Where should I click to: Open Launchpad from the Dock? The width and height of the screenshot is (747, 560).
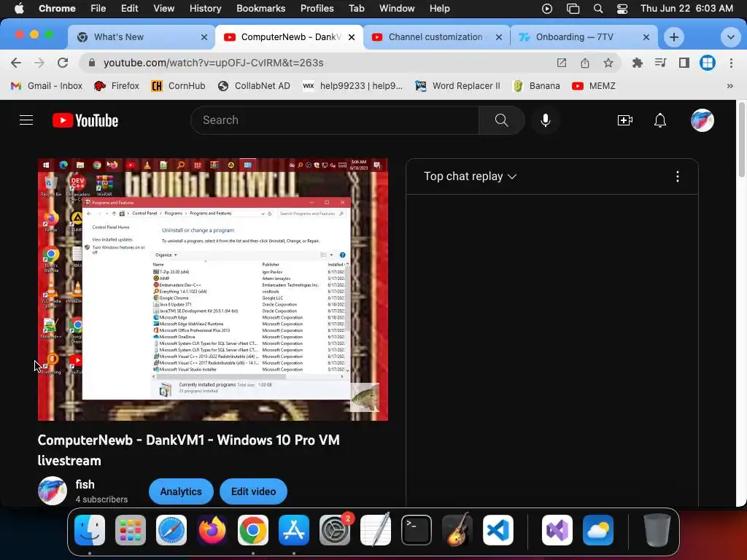click(131, 530)
